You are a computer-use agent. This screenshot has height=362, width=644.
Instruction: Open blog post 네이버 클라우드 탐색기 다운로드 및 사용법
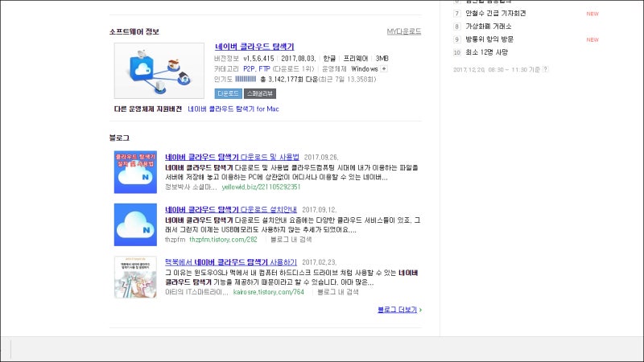[x=232, y=157]
